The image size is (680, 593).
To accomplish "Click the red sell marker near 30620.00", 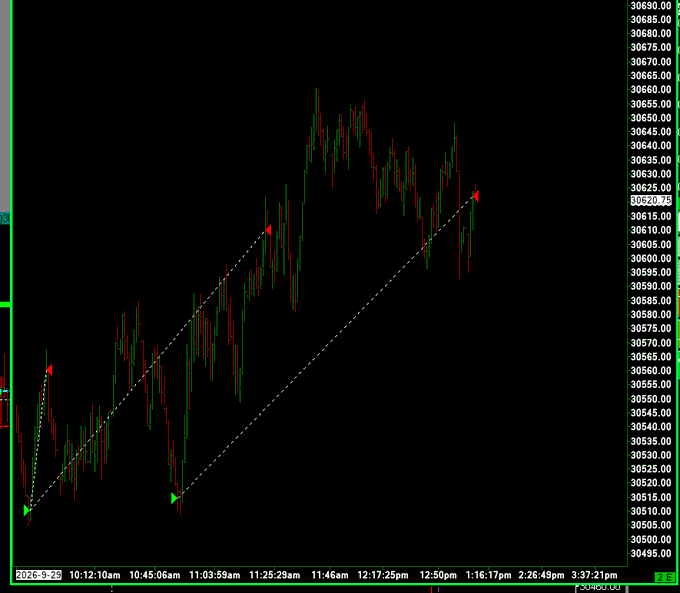I will click(x=475, y=196).
